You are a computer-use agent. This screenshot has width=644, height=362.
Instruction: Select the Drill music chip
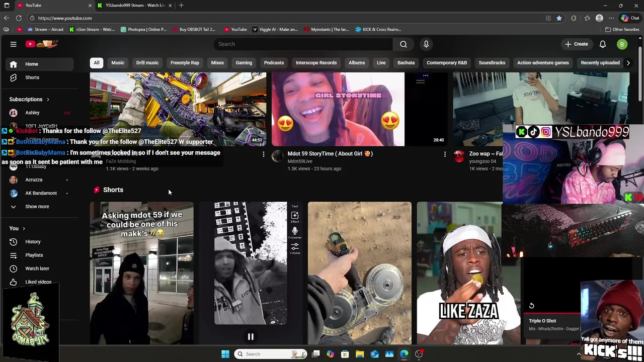[x=147, y=63]
